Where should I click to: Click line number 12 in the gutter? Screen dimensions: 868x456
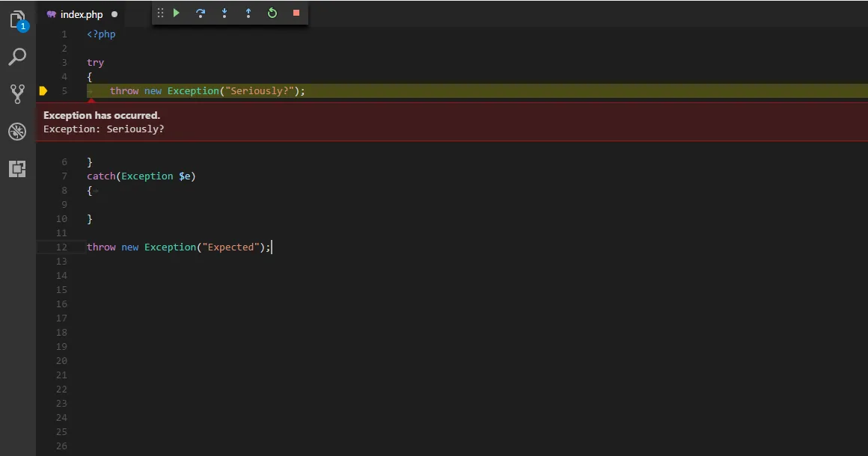[61, 247]
